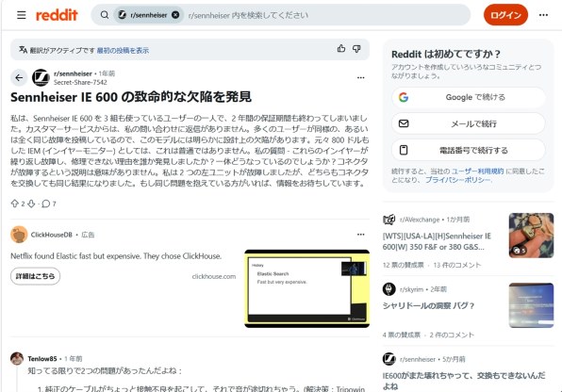Screen dimensions: 562x392
Task: Open the hamburger navigation menu
Action: pos(22,15)
